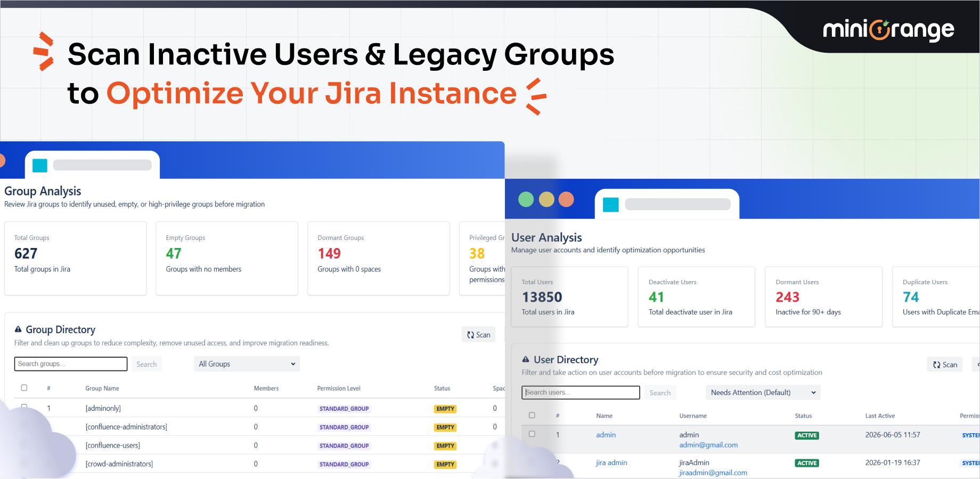Screen dimensions: 980x479
Task: Click User Directory heading icon
Action: (x=526, y=359)
